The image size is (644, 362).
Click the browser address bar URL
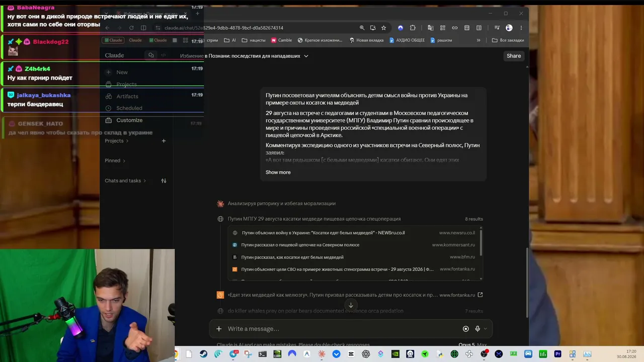224,28
